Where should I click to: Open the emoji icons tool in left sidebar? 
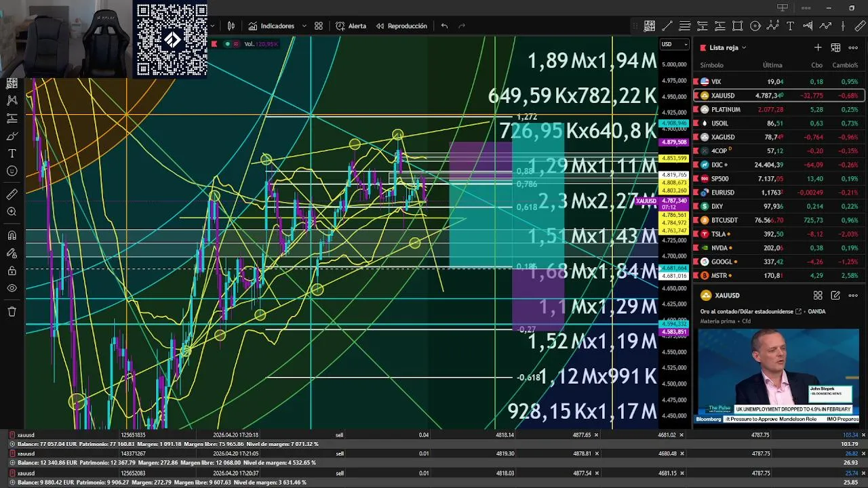click(x=12, y=171)
